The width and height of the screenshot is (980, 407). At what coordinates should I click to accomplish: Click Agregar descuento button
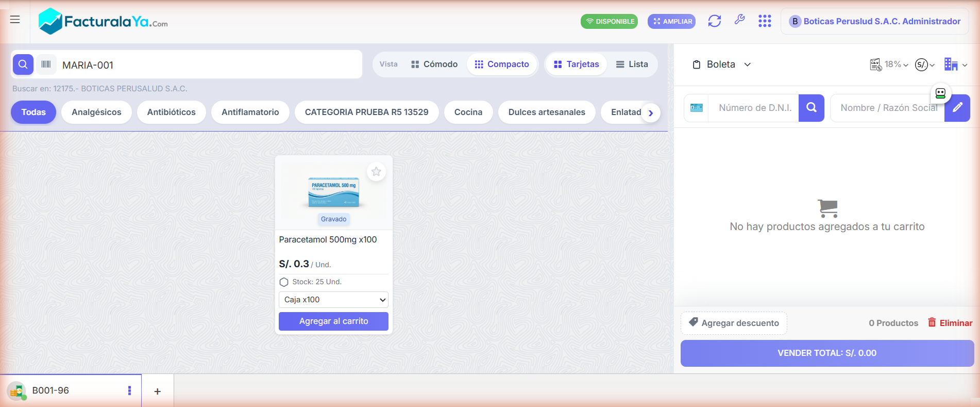734,323
